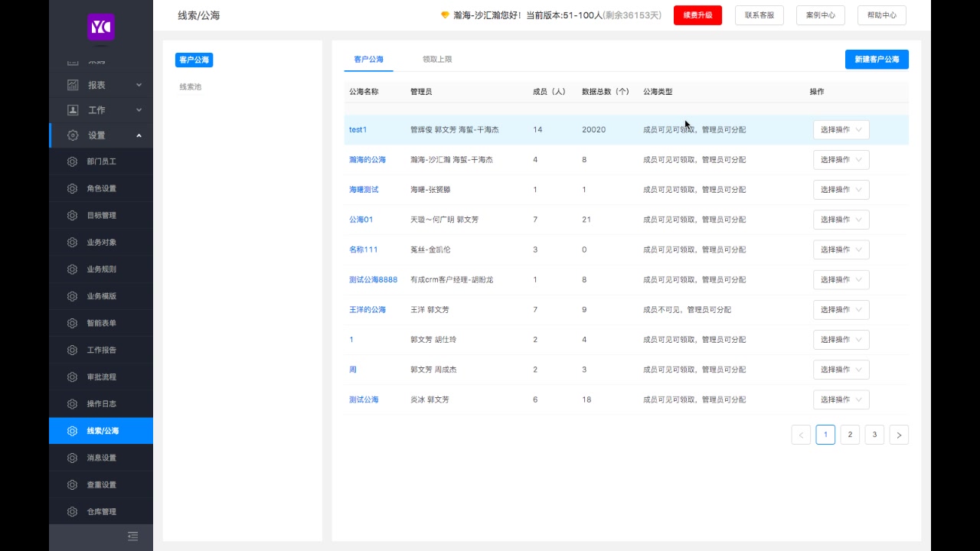Select 线索池 in left panel
The height and width of the screenshot is (551, 980).
coord(191,87)
